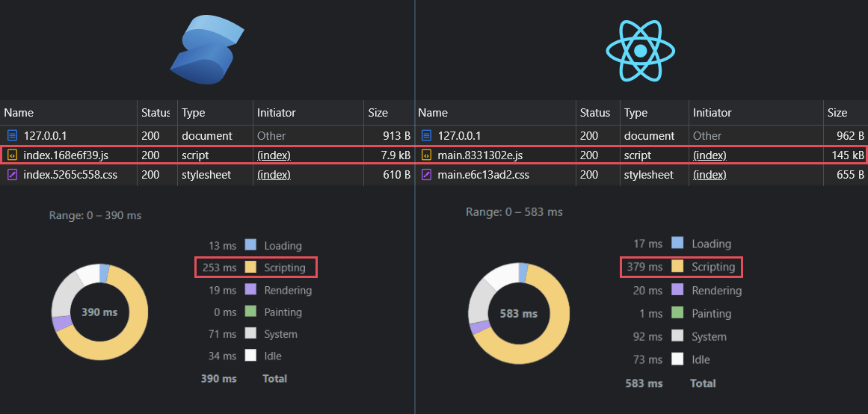The image size is (868, 414).
Task: Click the right panel 127.0.0.1 document icon
Action: (426, 136)
